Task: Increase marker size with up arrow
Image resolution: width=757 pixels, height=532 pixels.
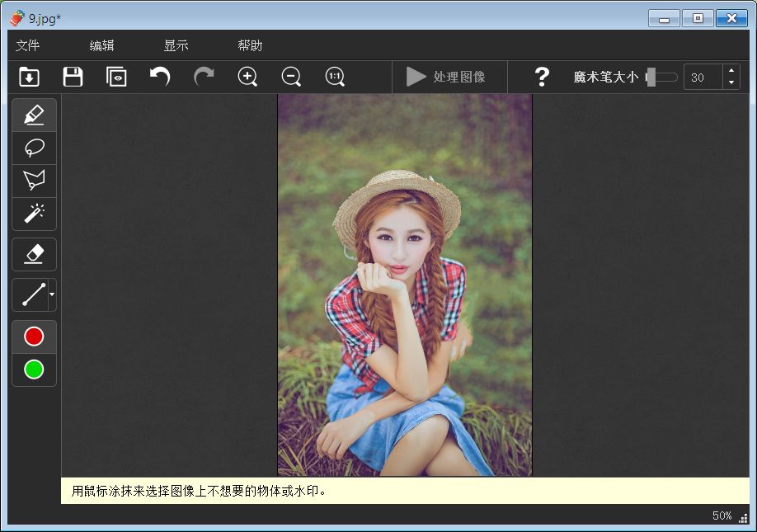Action: click(x=731, y=72)
